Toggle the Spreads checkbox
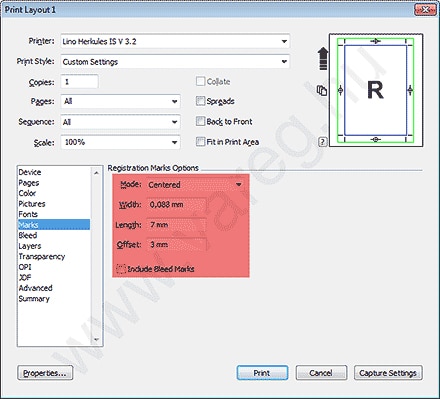This screenshot has width=440, height=399. (x=200, y=101)
